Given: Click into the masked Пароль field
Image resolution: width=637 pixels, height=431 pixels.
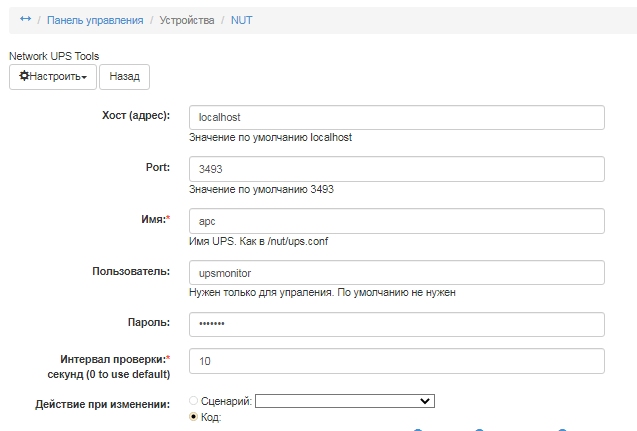Looking at the screenshot, I should click(x=397, y=325).
